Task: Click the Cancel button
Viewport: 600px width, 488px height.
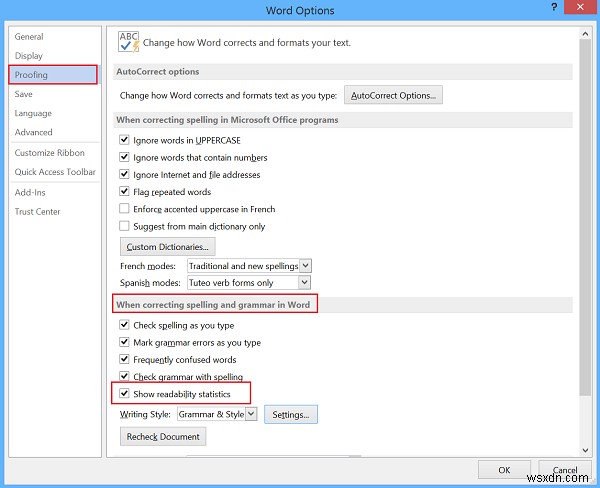Action: pyautogui.click(x=565, y=470)
